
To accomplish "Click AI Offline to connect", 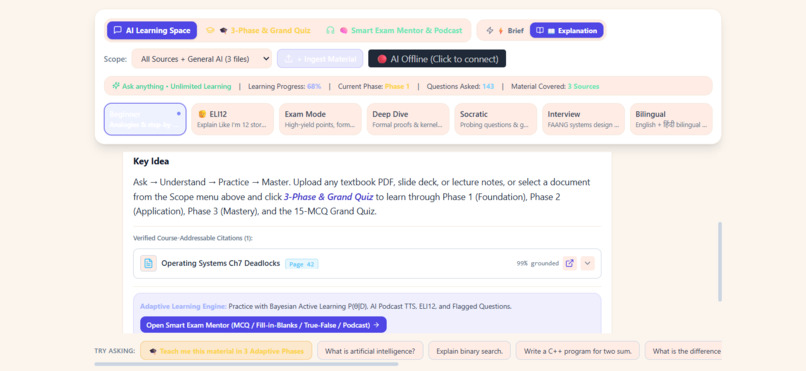I will click(x=437, y=59).
